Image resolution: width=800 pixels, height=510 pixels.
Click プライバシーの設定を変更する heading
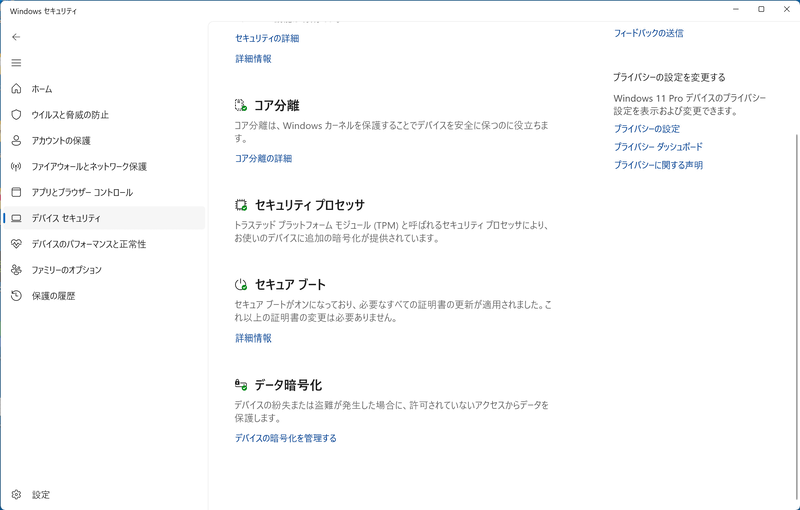coord(669,78)
